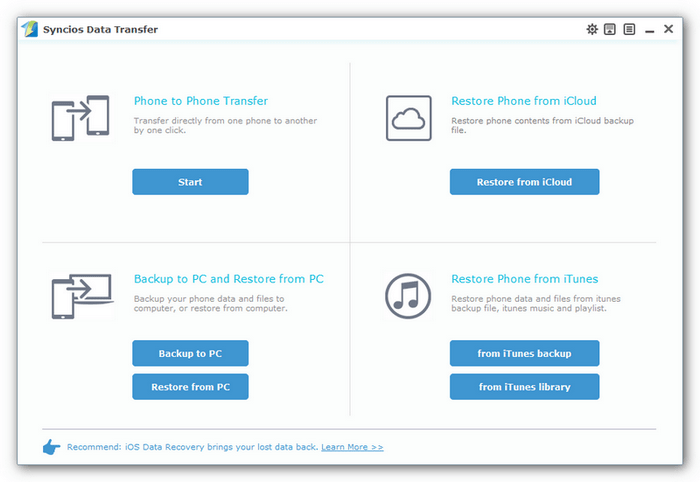Open the list menu icon in the title bar
Screen dimensions: 700x482
point(629,29)
